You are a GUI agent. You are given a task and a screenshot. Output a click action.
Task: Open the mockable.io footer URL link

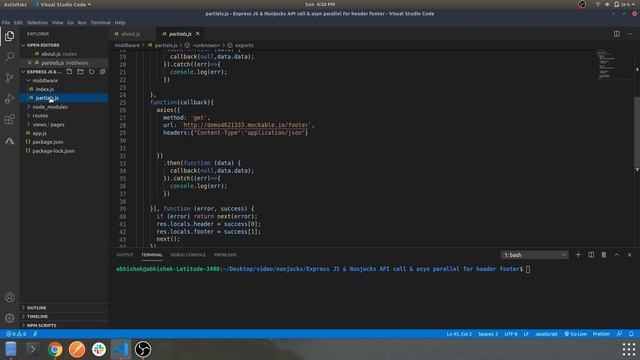[x=246, y=125]
